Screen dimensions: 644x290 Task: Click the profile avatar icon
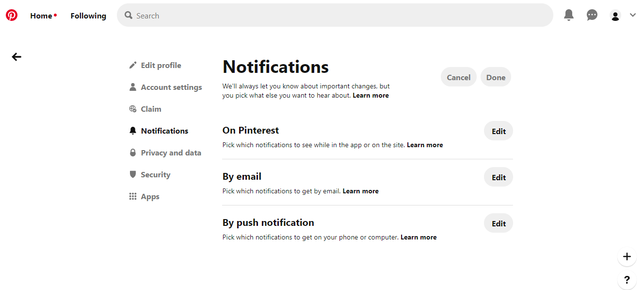pyautogui.click(x=615, y=16)
